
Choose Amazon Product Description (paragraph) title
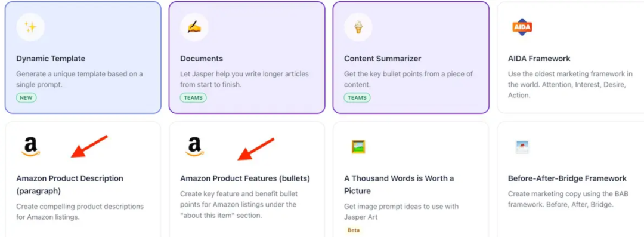(x=70, y=184)
